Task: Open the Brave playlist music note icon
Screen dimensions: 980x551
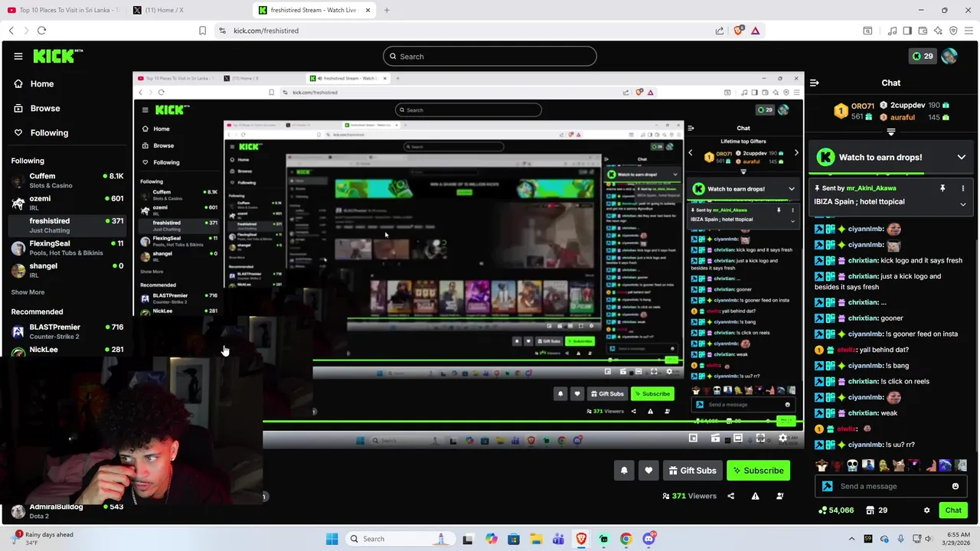Action: [x=892, y=31]
